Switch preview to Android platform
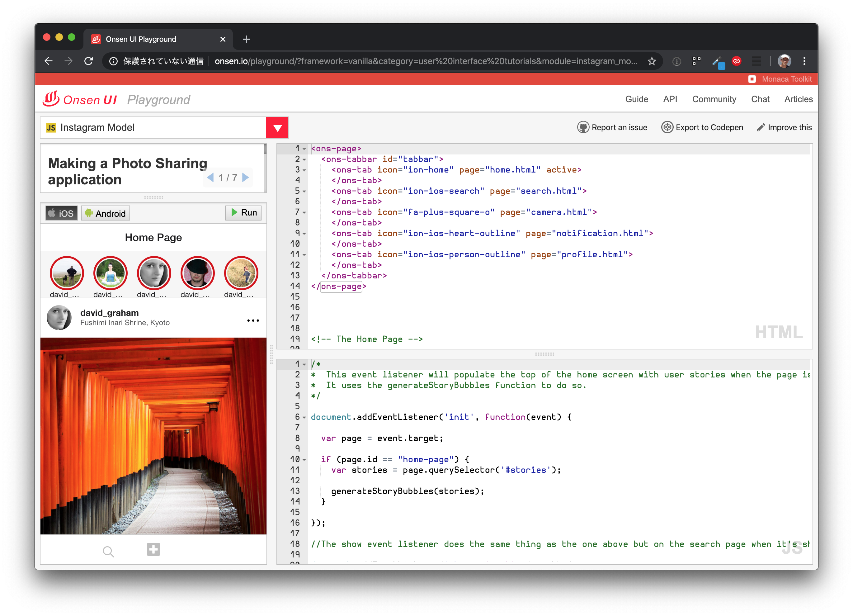Screen dimensions: 853x616 (x=105, y=213)
